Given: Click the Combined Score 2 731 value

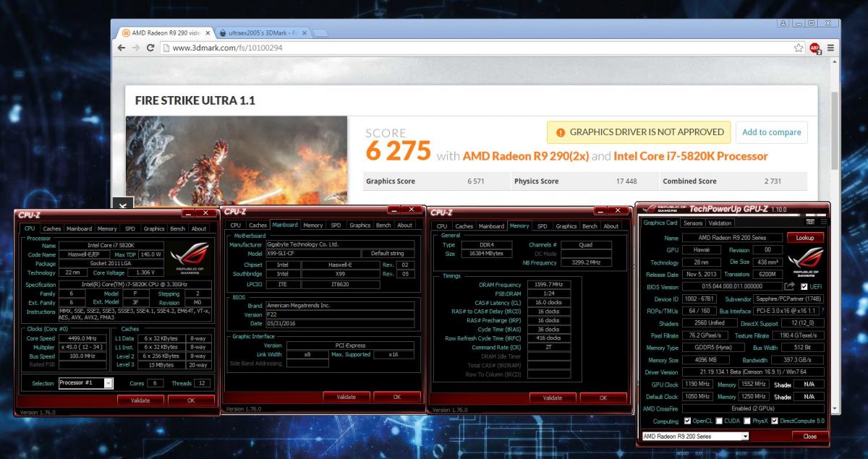Looking at the screenshot, I should pyautogui.click(x=772, y=181).
